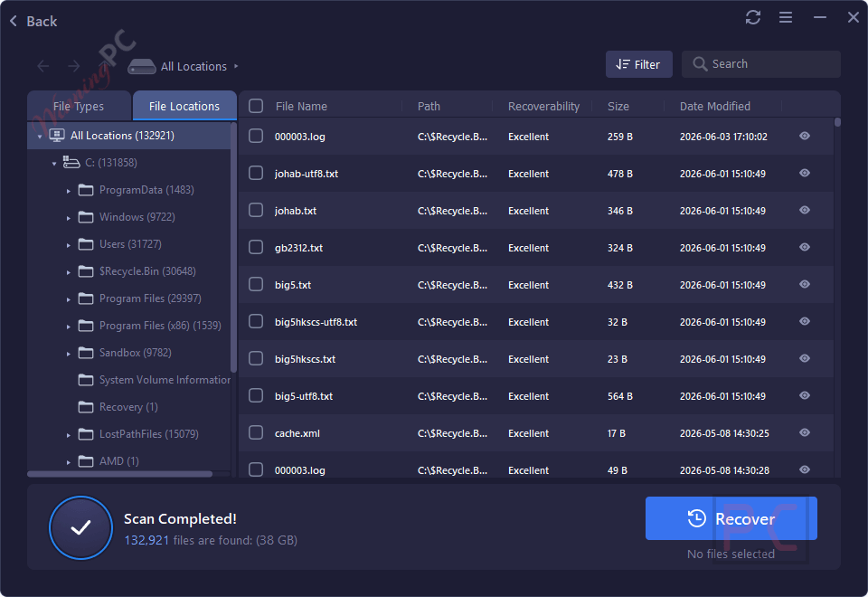Screen dimensions: 868x597
Task: Click into the Search field
Action: pos(761,64)
